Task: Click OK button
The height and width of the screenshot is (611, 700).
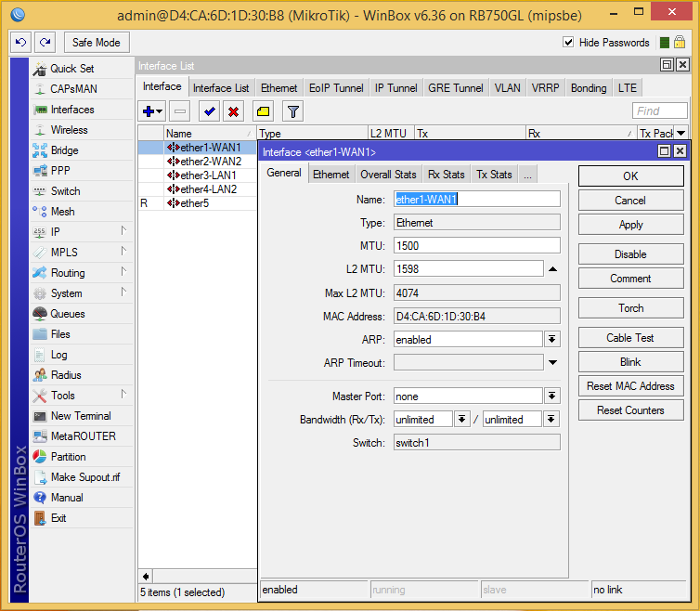Action: tap(630, 176)
